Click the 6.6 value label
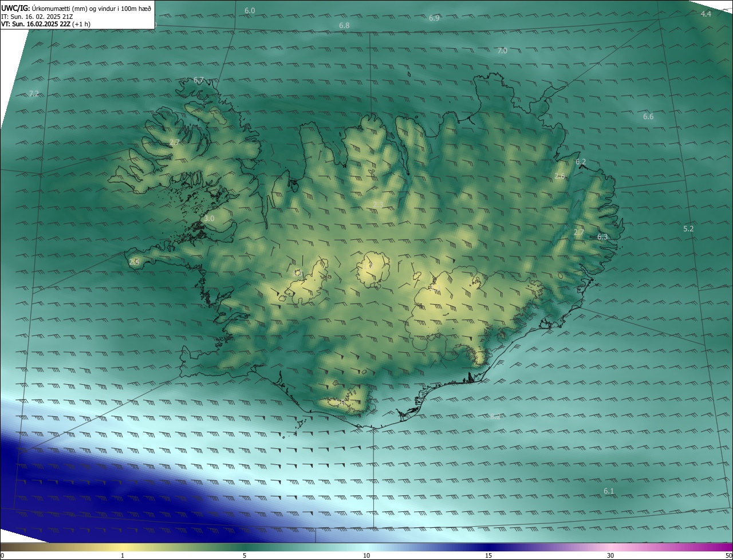Image resolution: width=733 pixels, height=560 pixels. coord(648,117)
